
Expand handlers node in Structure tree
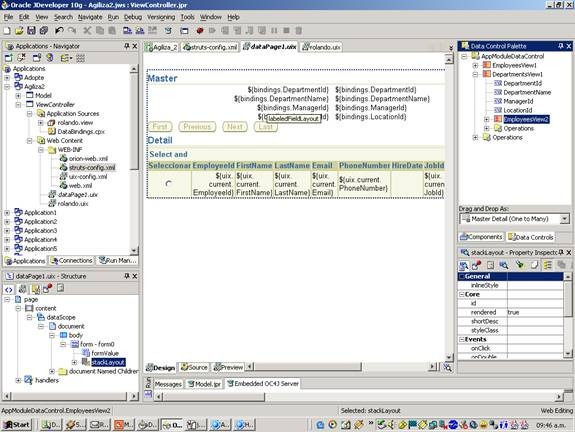point(18,380)
